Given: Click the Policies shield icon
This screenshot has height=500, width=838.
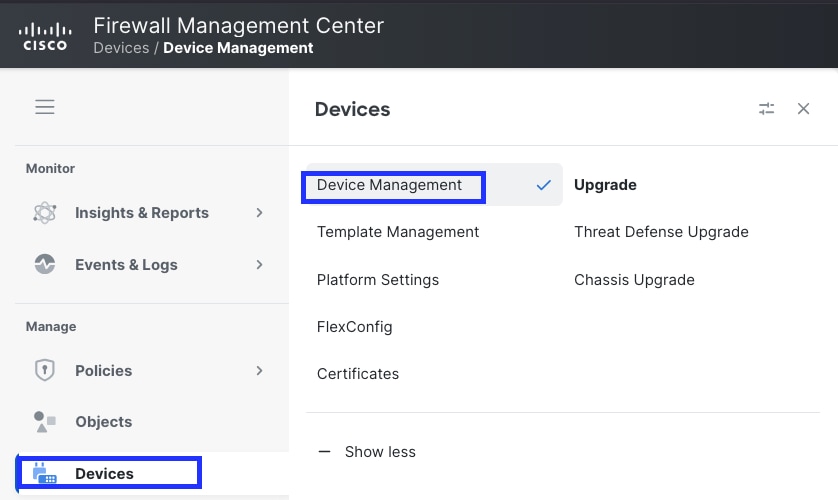Looking at the screenshot, I should 45,370.
